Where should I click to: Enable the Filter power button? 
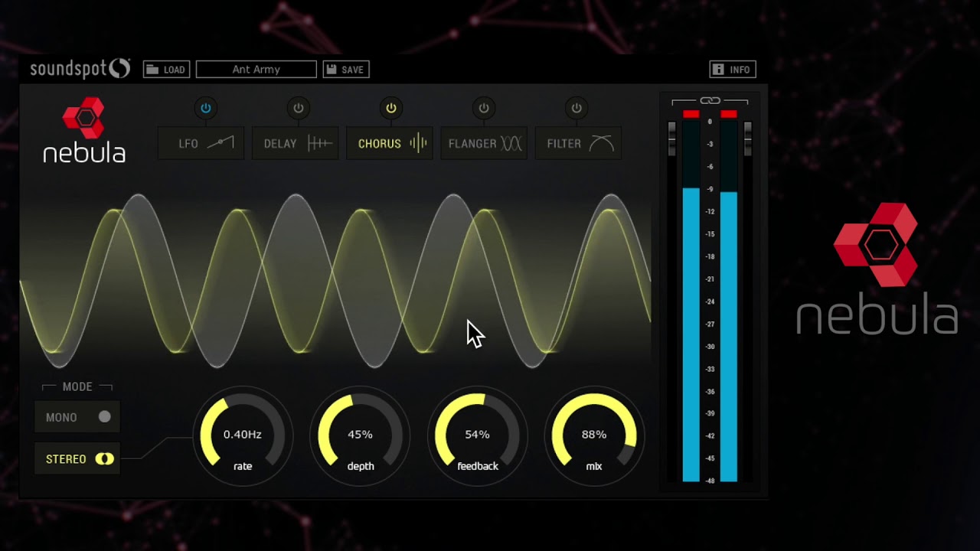(577, 108)
